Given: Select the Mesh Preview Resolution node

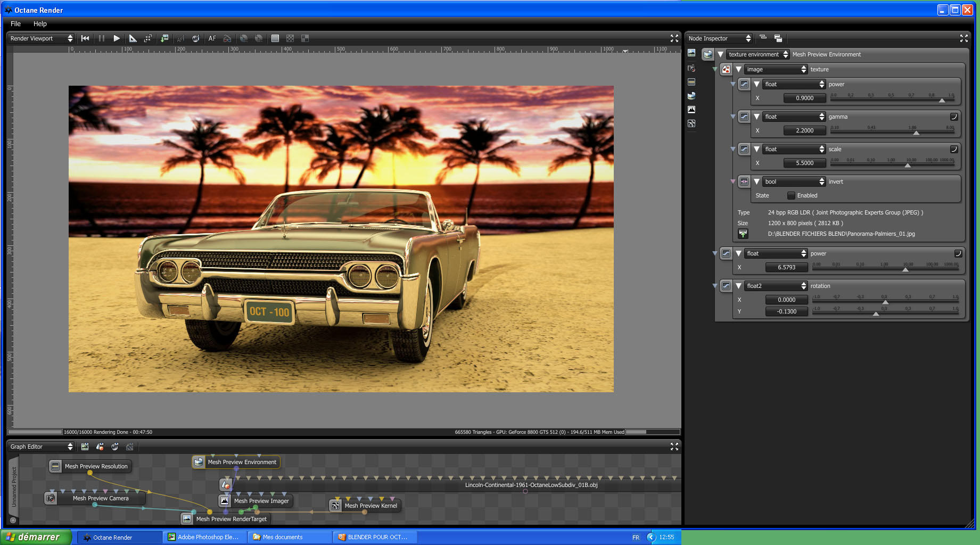Looking at the screenshot, I should (x=90, y=466).
